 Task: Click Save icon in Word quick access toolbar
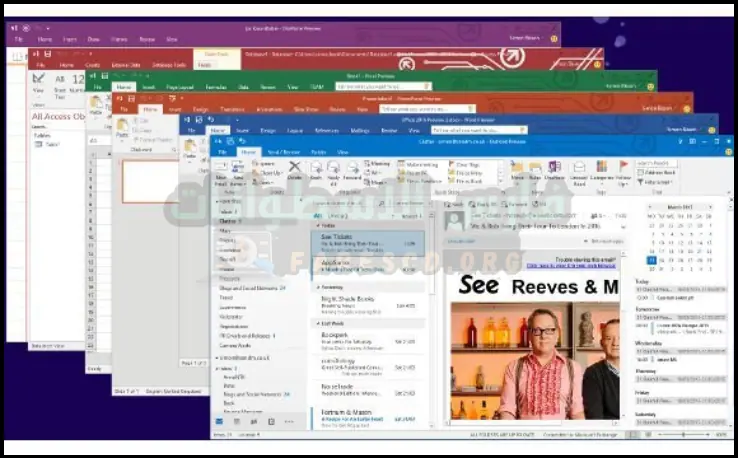pos(199,120)
